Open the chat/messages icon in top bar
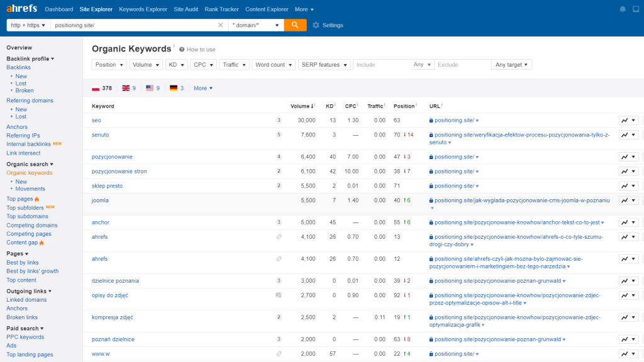 636,9
